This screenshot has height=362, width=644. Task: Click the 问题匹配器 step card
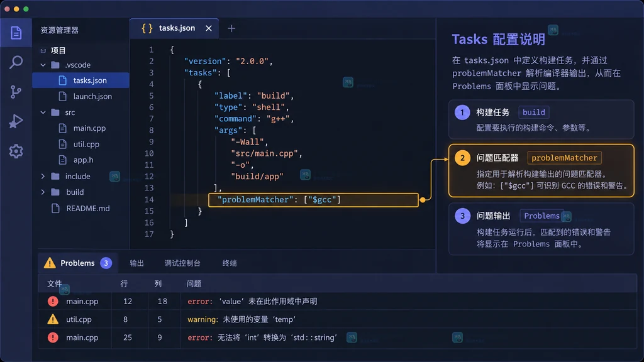[x=541, y=170]
